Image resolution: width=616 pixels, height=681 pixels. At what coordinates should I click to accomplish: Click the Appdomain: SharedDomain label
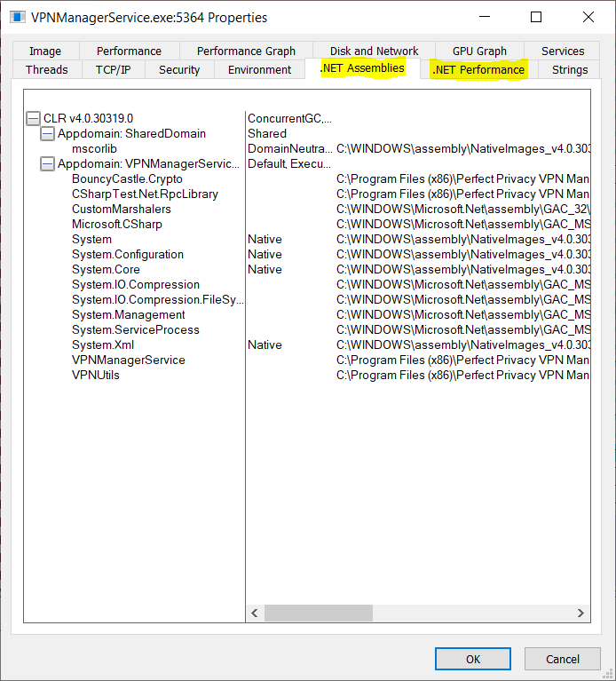[x=131, y=133]
